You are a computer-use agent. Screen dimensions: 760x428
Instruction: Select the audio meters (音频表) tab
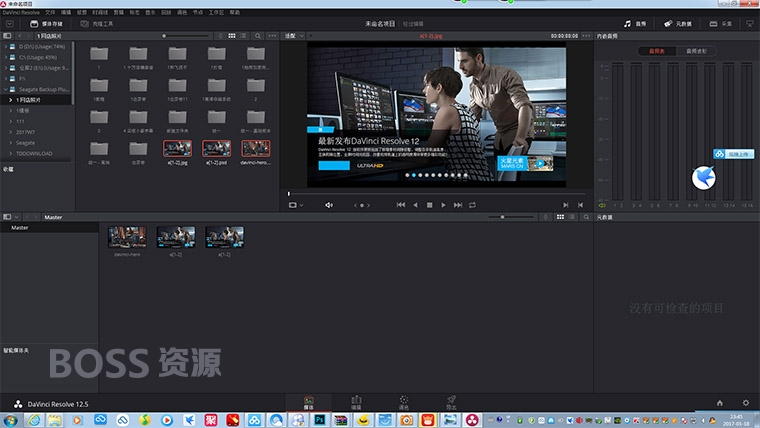[657, 51]
